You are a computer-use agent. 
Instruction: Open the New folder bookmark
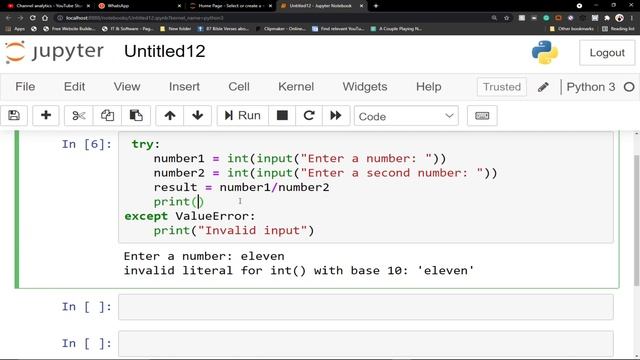click(176, 29)
